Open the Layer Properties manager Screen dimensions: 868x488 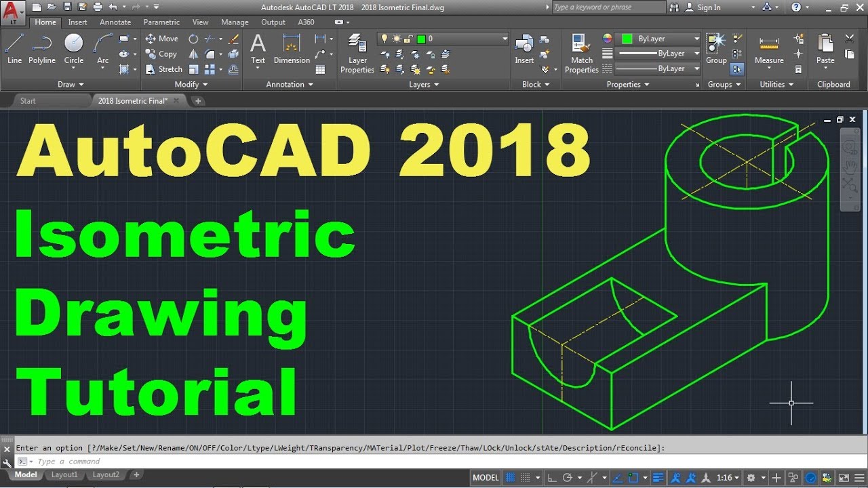[357, 53]
